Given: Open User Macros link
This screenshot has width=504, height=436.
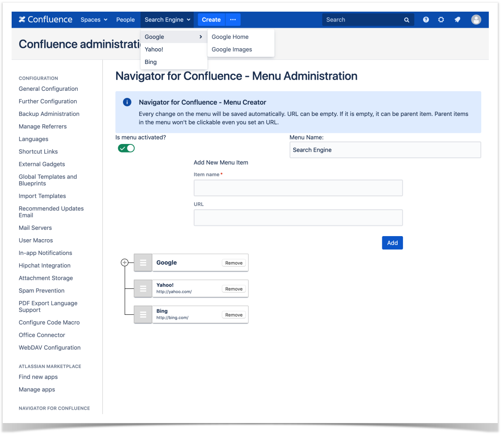Looking at the screenshot, I should pos(36,240).
